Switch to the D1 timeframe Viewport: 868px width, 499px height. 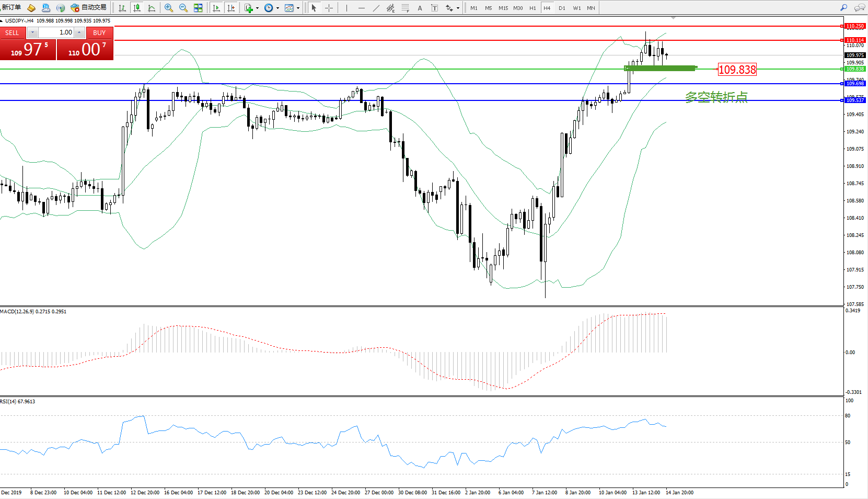point(562,8)
